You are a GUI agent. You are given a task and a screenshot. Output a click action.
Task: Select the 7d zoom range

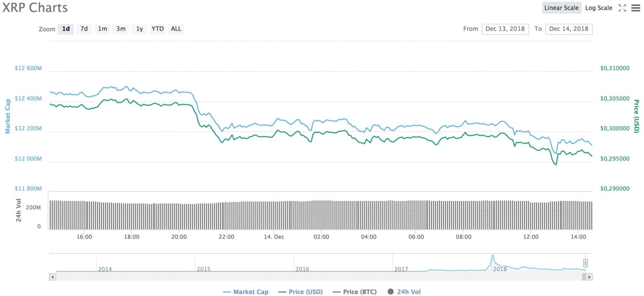click(x=84, y=29)
